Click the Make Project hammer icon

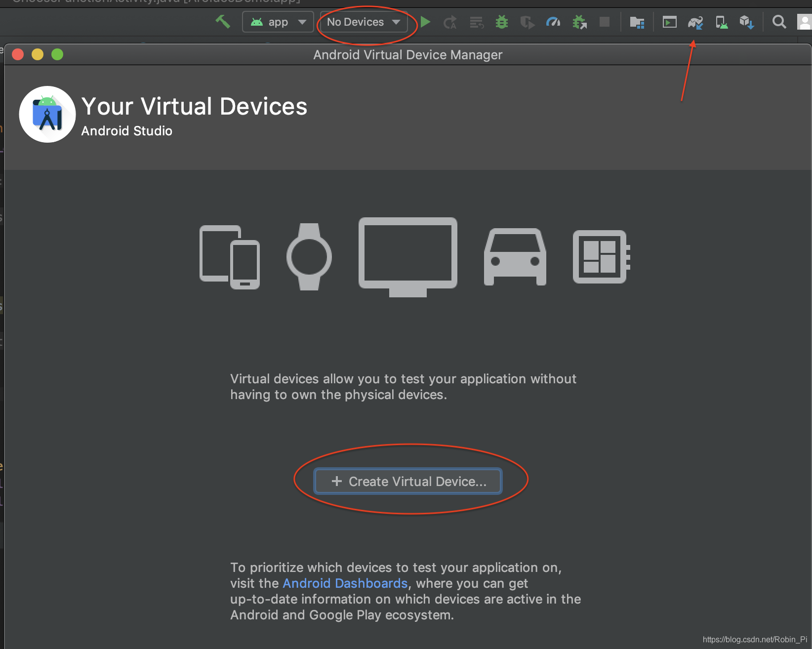(x=223, y=22)
